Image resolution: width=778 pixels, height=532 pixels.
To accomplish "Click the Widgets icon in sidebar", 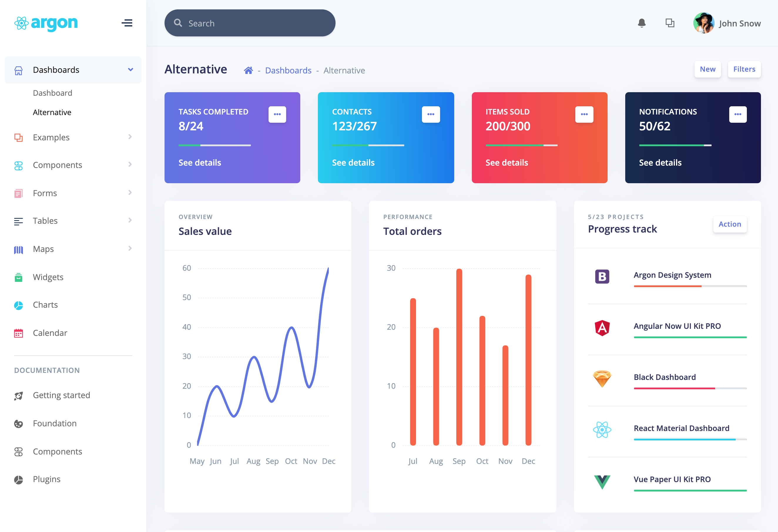I will (x=19, y=277).
